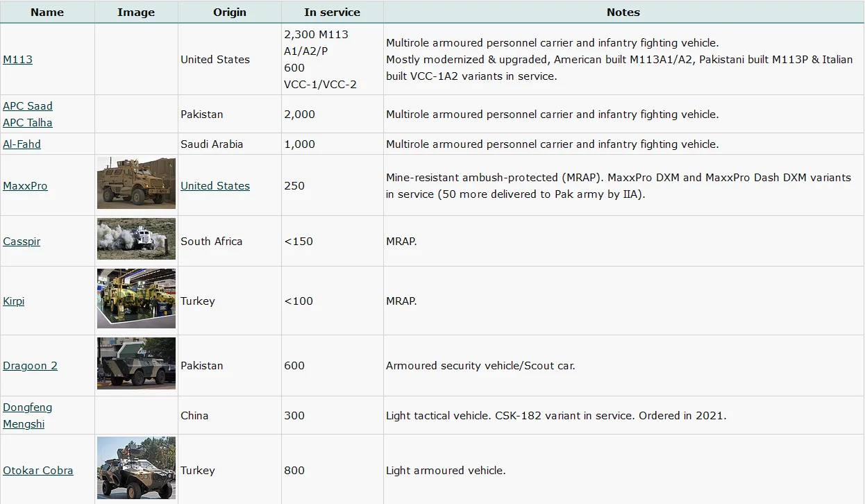Screen dimensions: 865x504
Task: View the Otokar Cobra thumbnail image
Action: pyautogui.click(x=136, y=468)
